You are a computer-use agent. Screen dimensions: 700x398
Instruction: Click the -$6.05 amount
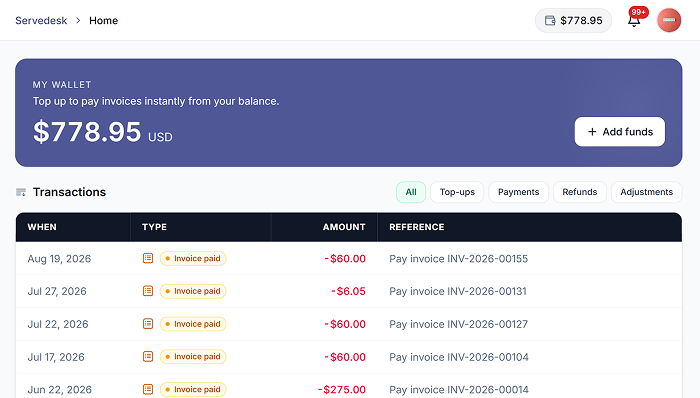[x=348, y=291]
